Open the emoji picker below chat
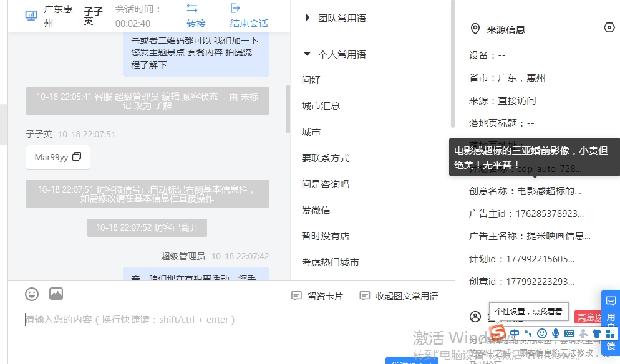Screen dimensions: 620x364 32,294
